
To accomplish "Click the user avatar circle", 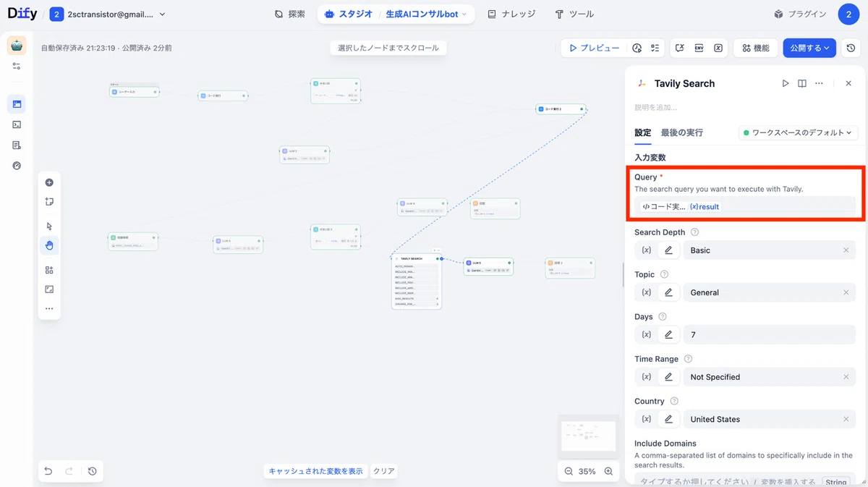I will (848, 14).
